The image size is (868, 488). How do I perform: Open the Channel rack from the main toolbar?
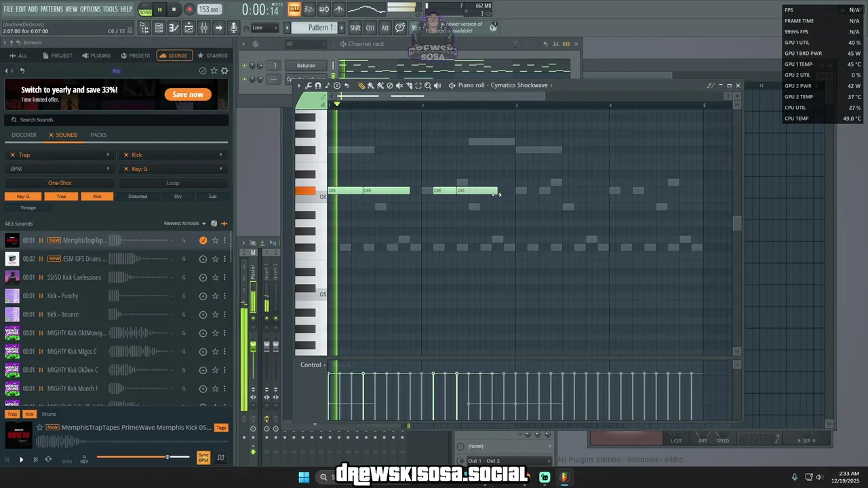tap(159, 28)
